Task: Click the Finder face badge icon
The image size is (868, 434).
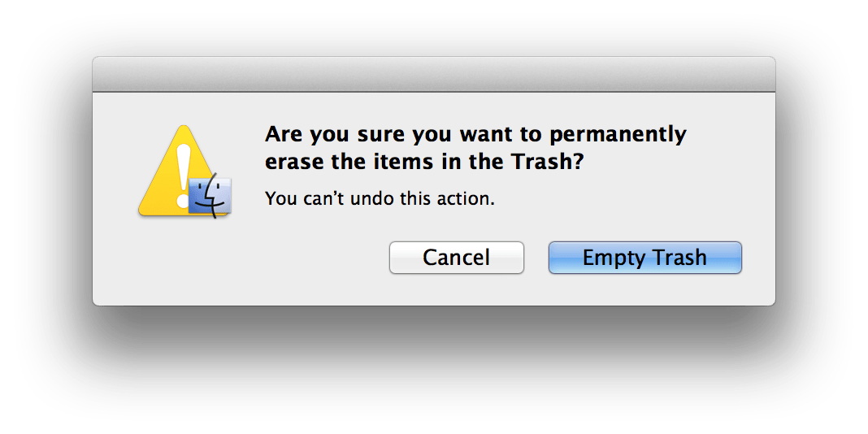Action: point(210,197)
